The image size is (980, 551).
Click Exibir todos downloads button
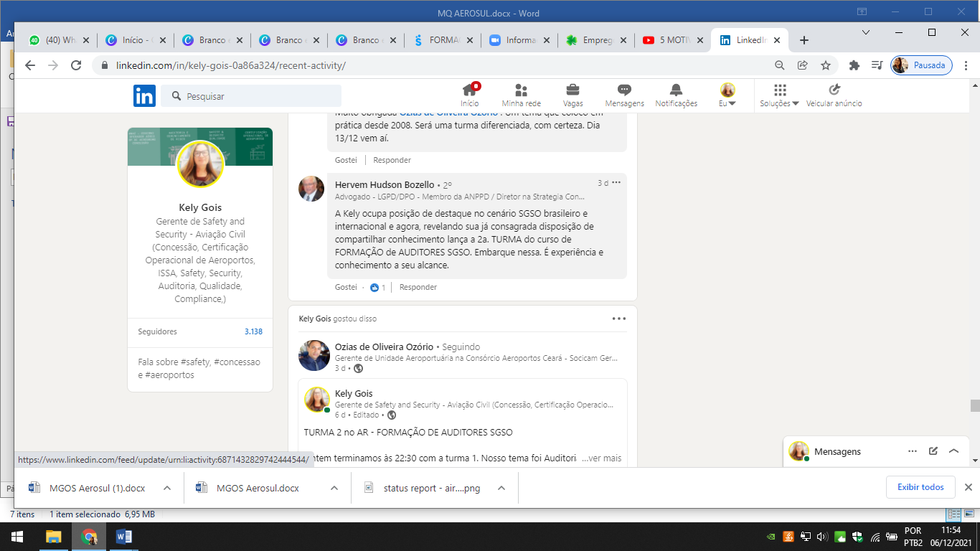click(920, 487)
